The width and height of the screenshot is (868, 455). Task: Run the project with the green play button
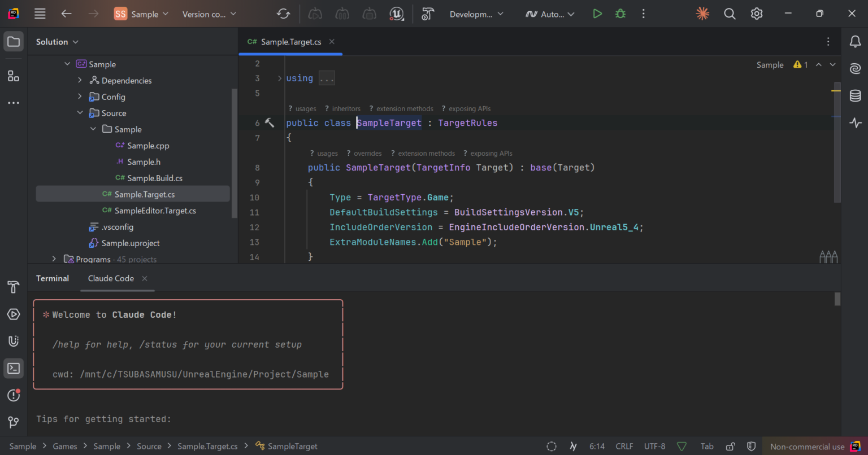pos(597,14)
